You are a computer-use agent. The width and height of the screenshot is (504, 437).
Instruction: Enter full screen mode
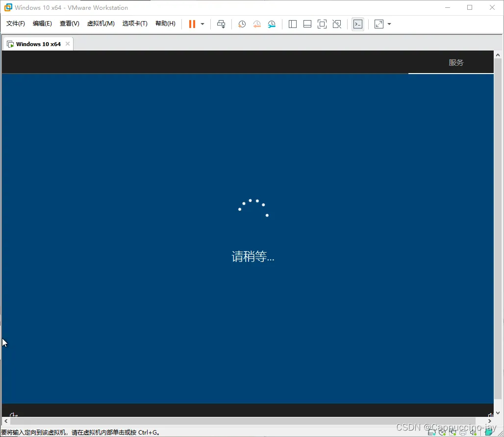pos(322,24)
